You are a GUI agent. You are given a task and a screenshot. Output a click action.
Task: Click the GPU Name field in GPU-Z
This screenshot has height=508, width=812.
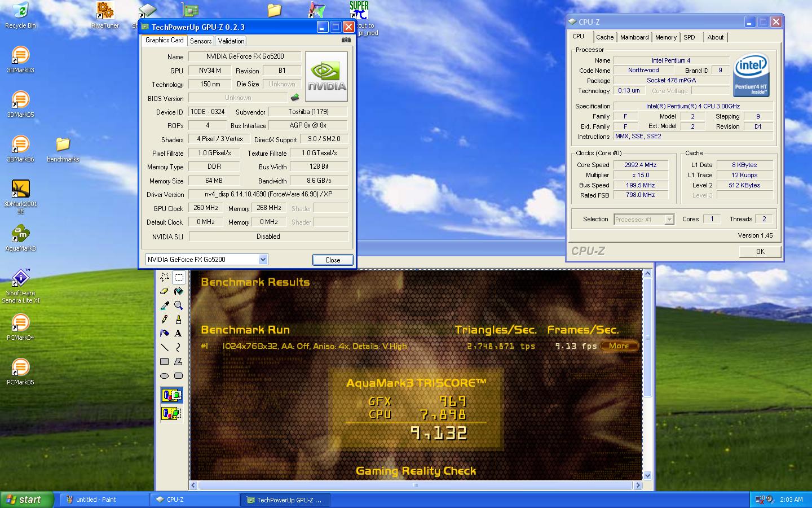245,56
